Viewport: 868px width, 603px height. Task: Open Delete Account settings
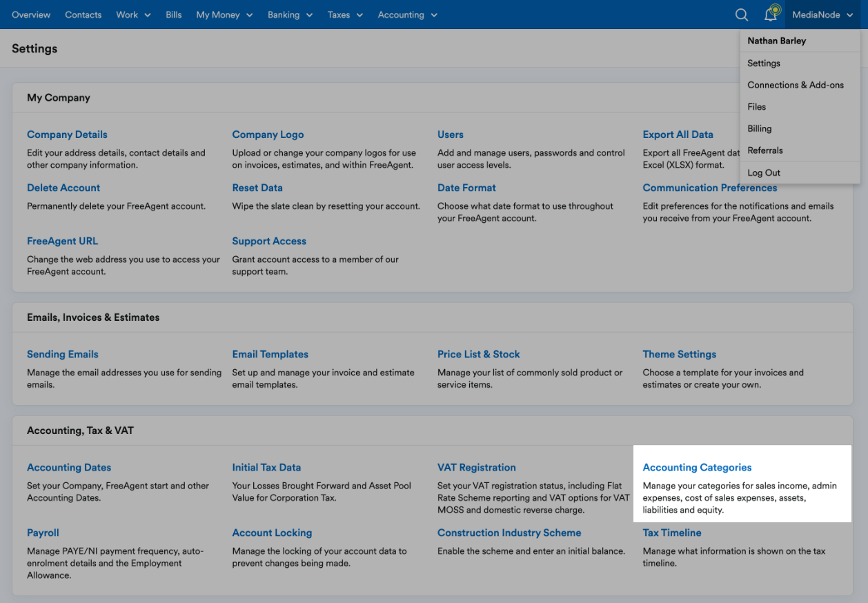63,187
